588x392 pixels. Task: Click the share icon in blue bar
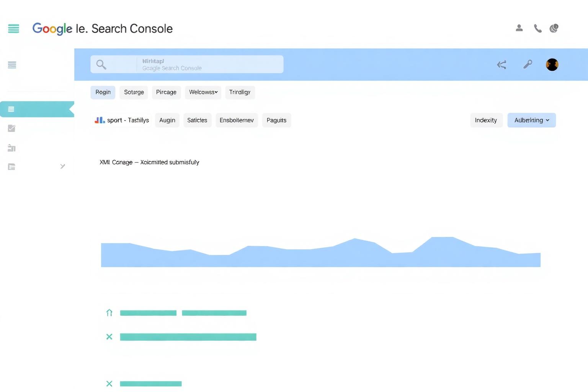[x=501, y=65]
